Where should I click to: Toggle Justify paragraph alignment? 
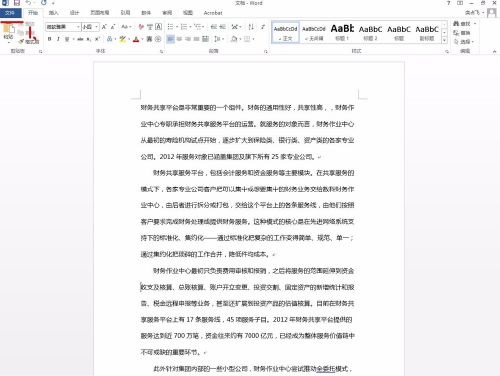197,39
